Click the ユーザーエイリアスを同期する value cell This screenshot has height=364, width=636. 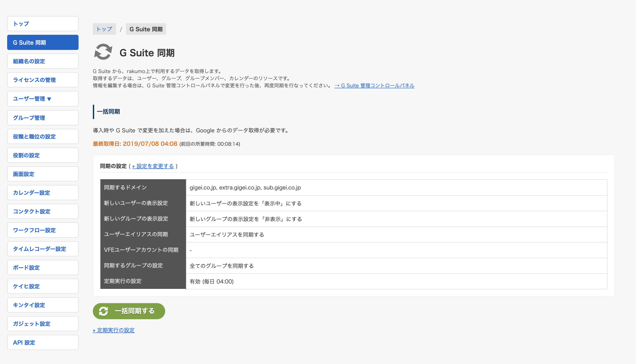[397, 235]
